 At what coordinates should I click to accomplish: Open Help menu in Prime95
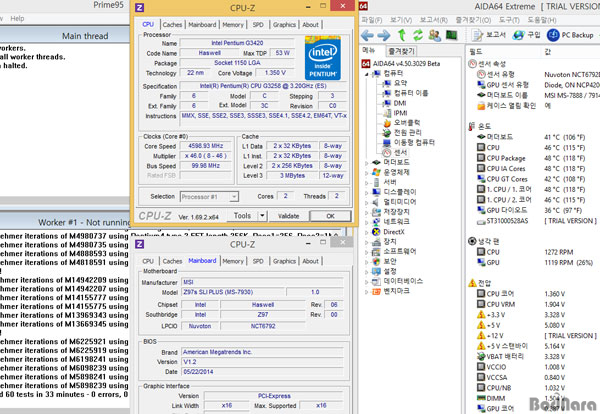pyautogui.click(x=17, y=18)
